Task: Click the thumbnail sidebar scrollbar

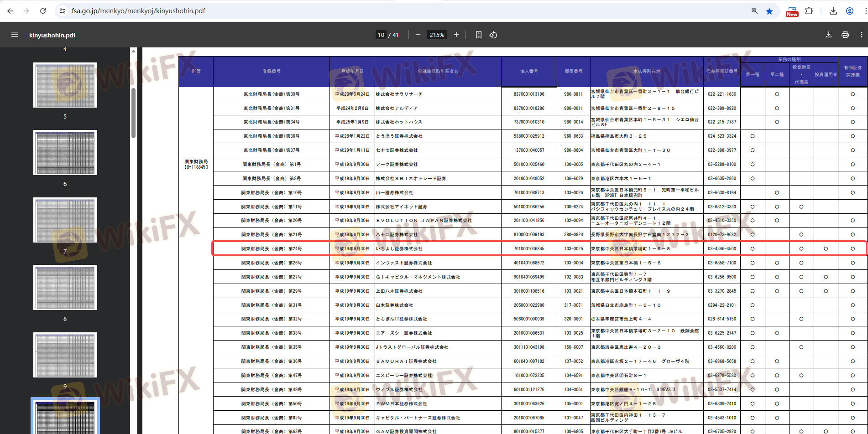Action: 133,113
